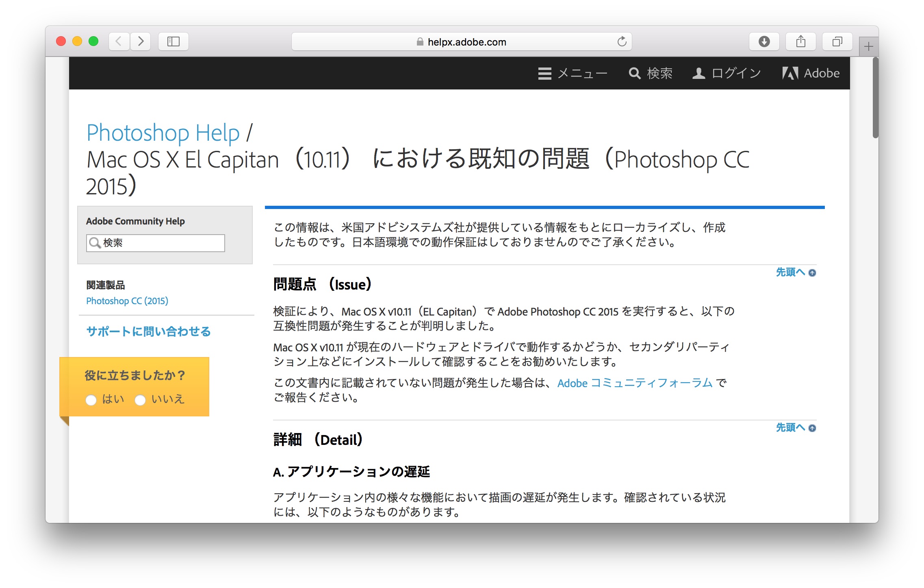This screenshot has width=924, height=588.
Task: Show all tabs overview button
Action: pos(837,41)
